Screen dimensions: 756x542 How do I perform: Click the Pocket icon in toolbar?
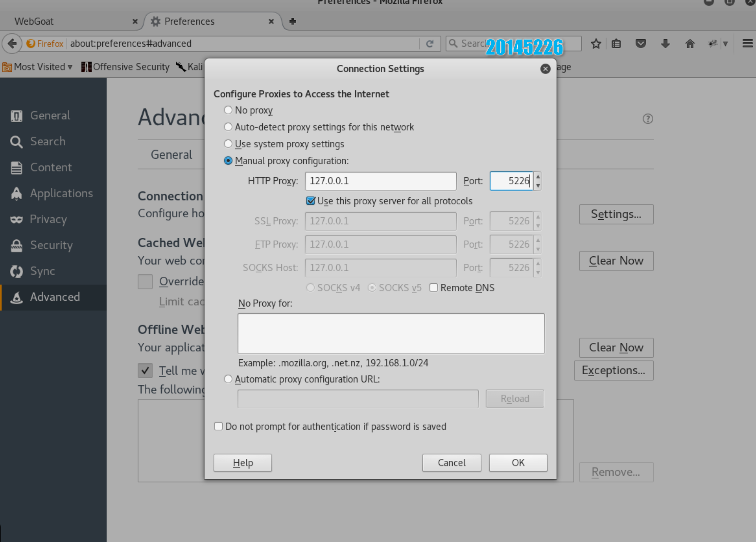[x=641, y=44]
